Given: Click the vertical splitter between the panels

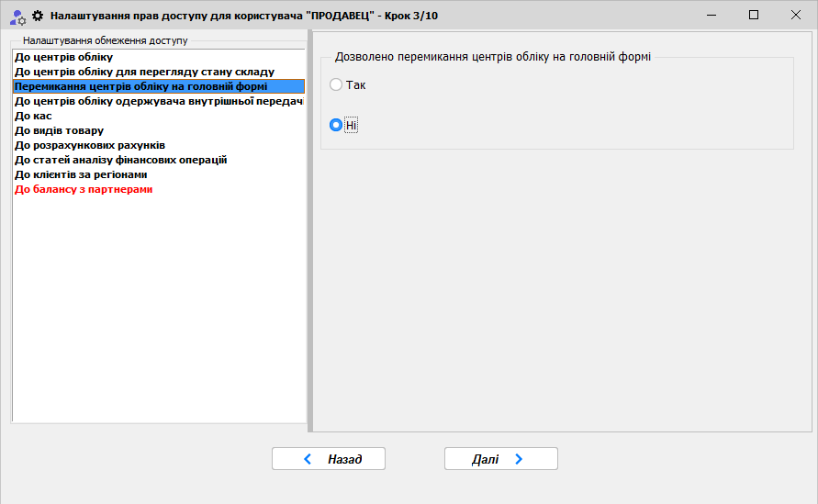Looking at the screenshot, I should click(x=309, y=230).
